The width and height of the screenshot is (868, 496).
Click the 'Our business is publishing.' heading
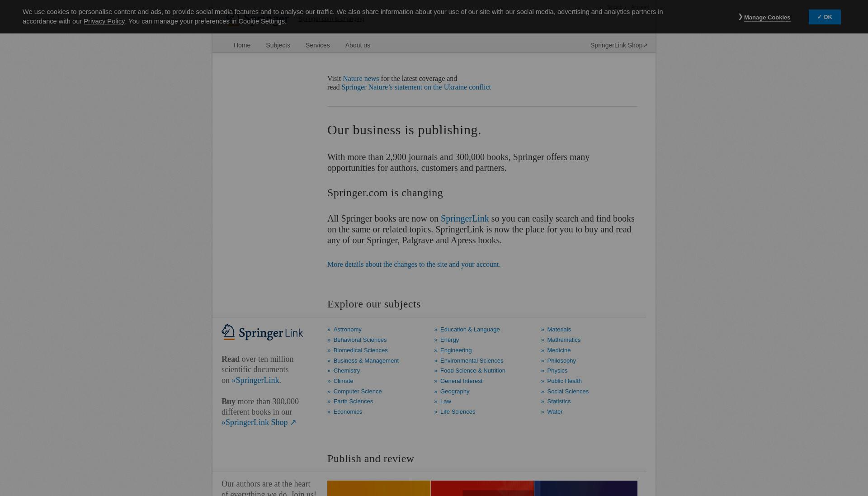pos(404,130)
